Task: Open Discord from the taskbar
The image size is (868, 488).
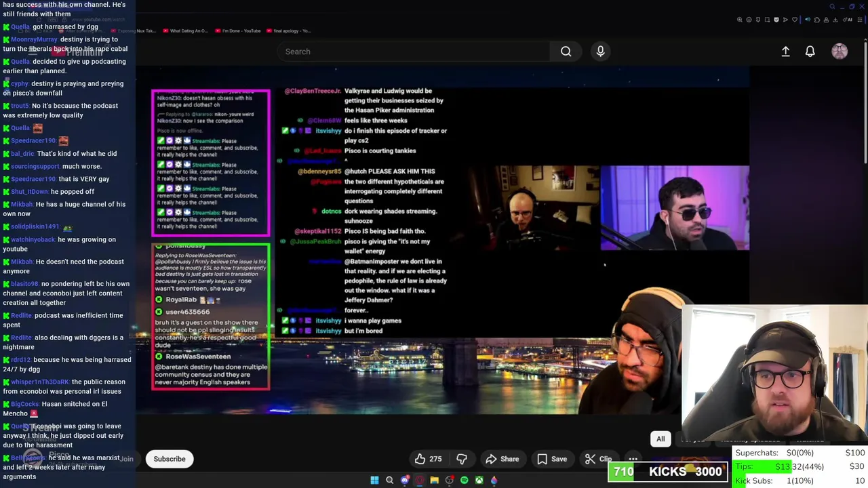Action: point(405,481)
